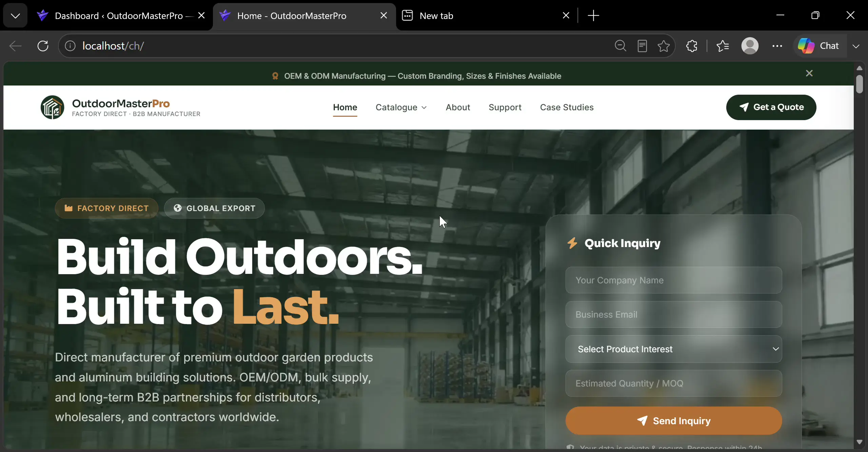Open the Case Studies nav link
The image size is (868, 452).
567,108
